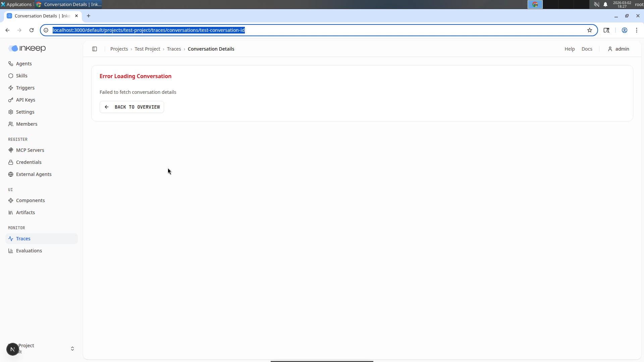Open Artifacts library icon
This screenshot has width=644, height=362.
coord(11,213)
